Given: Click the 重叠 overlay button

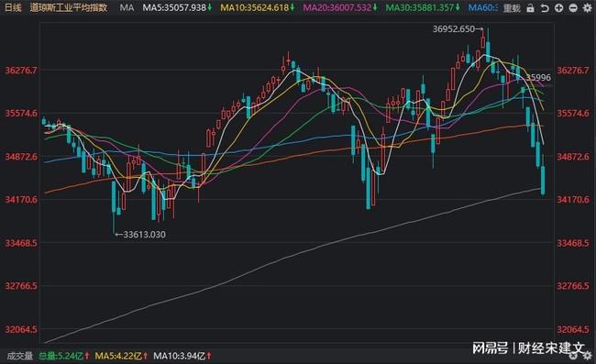Looking at the screenshot, I should coord(512,8).
